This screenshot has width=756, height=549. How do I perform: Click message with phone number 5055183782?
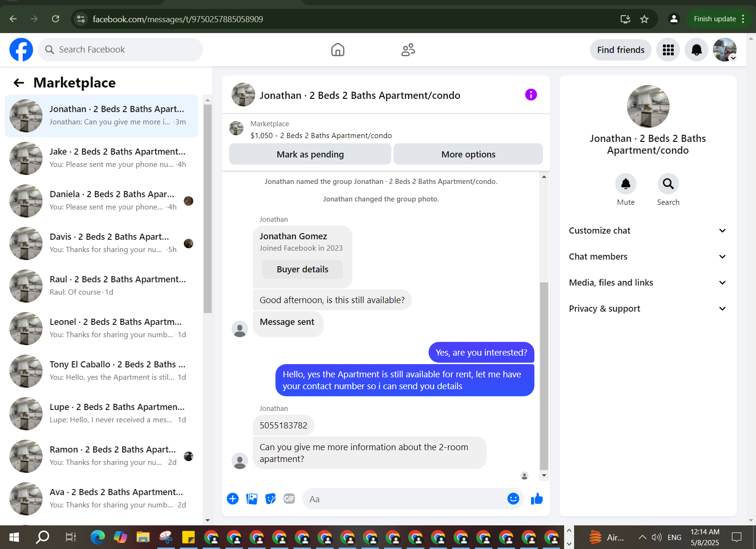[x=283, y=426]
